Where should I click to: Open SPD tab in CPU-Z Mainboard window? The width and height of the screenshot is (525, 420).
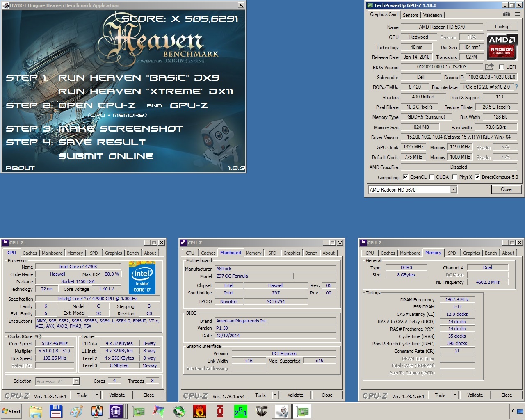point(272,253)
